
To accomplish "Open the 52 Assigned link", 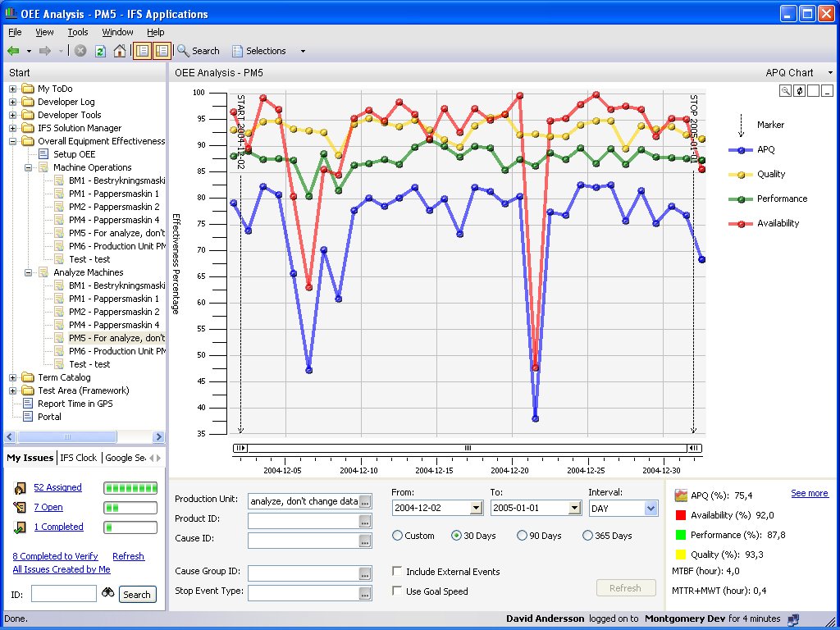I will 58,487.
